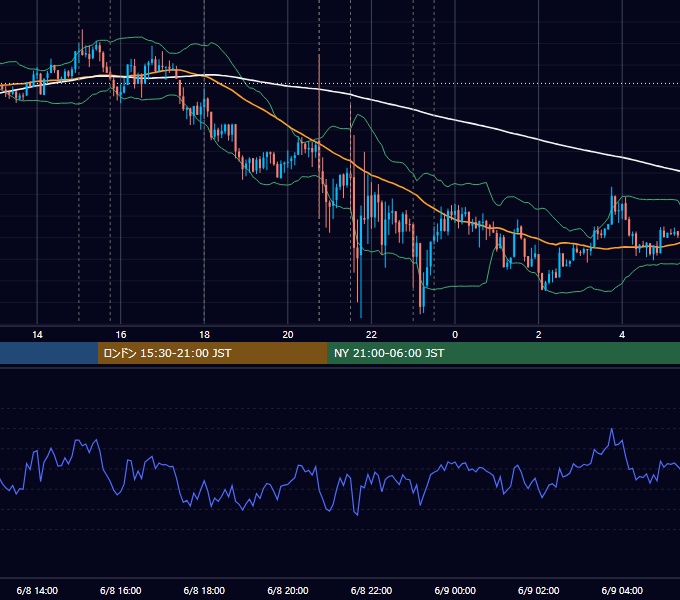This screenshot has width=680, height=600.
Task: Click the 6/8 16:00 indicator time label
Action: point(121,590)
